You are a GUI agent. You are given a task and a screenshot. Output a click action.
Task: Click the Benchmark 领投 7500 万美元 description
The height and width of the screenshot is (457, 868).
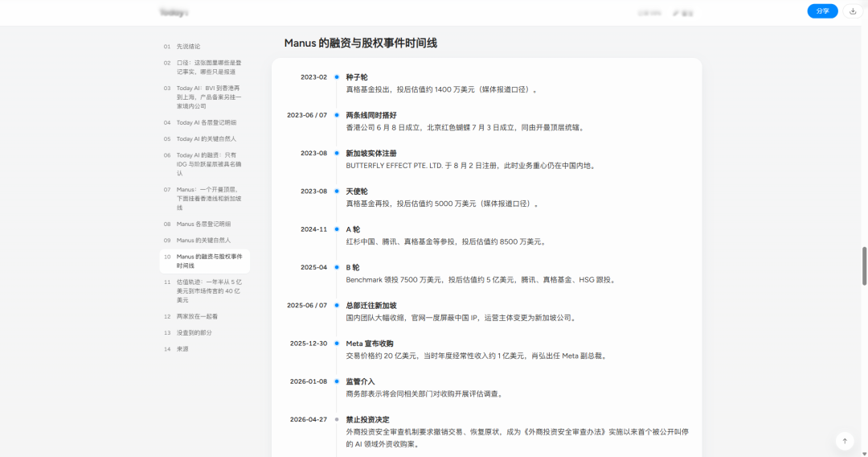[x=481, y=280]
